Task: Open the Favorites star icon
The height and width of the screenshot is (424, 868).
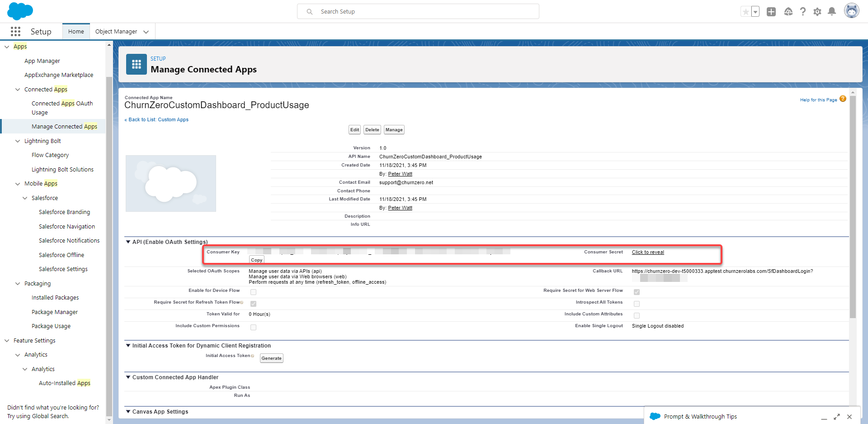Action: click(x=745, y=12)
